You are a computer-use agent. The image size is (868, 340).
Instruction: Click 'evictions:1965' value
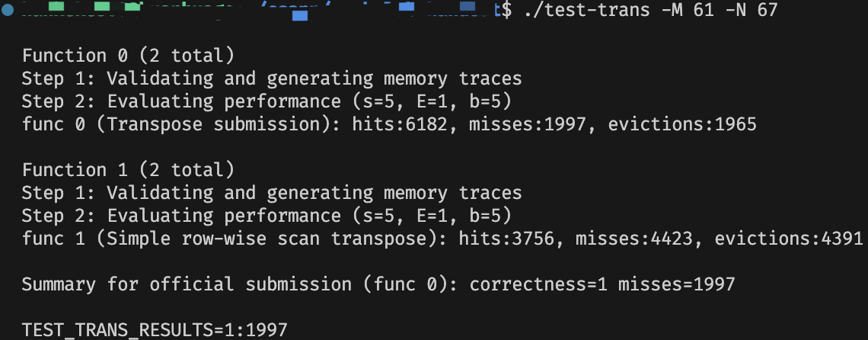point(682,124)
